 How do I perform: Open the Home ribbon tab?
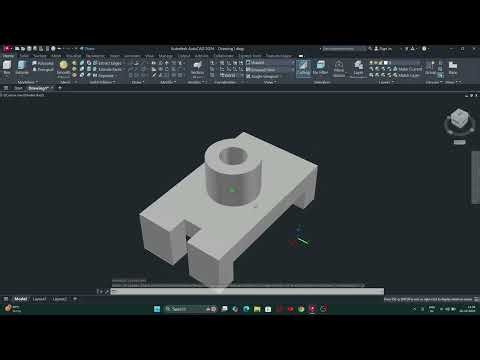tap(8, 56)
